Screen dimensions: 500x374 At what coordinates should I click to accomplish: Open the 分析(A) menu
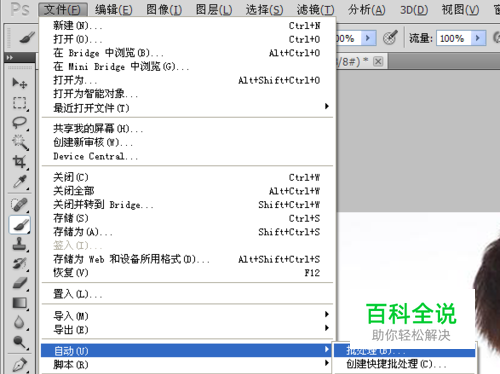(367, 10)
